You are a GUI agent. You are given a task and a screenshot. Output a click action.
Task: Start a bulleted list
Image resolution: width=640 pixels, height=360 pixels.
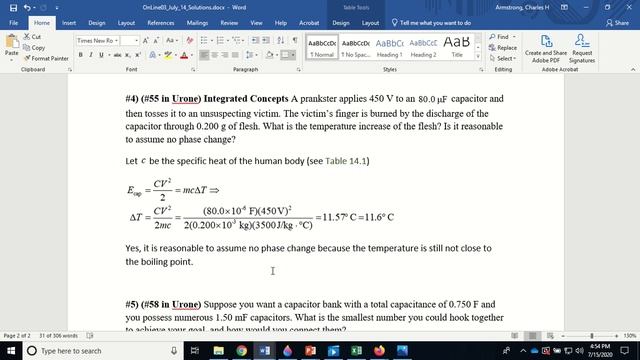(x=205, y=40)
